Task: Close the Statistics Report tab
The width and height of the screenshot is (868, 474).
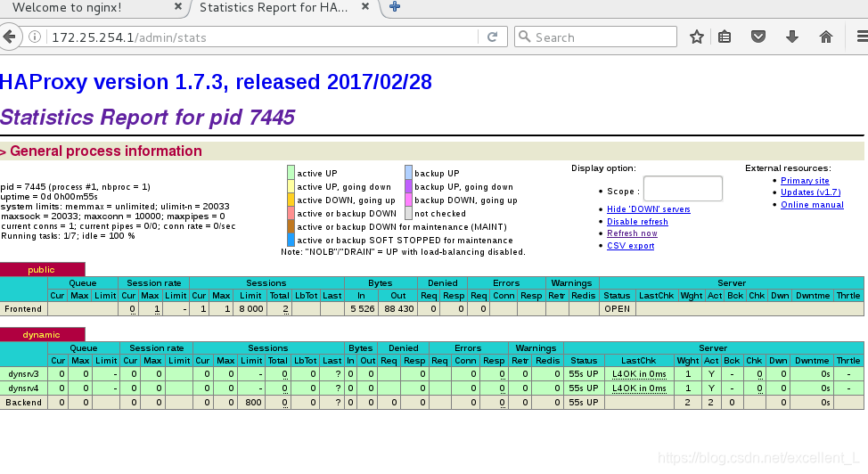Action: [x=364, y=6]
